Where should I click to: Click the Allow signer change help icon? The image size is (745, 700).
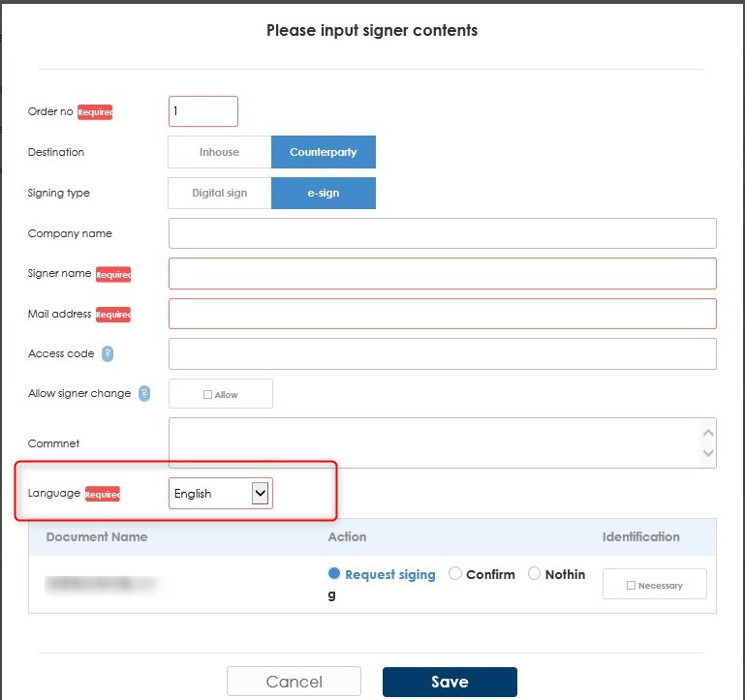click(144, 394)
